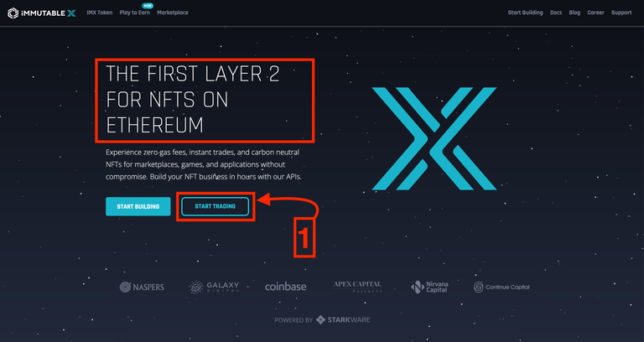This screenshot has height=342, width=644.
Task: Open the Support link
Action: point(621,13)
